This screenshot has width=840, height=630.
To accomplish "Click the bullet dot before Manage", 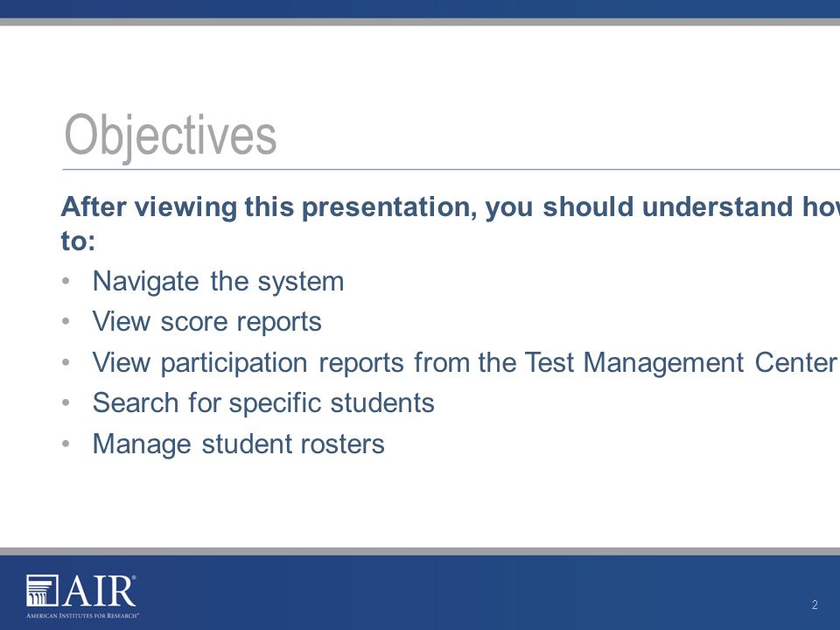I will [x=66, y=444].
